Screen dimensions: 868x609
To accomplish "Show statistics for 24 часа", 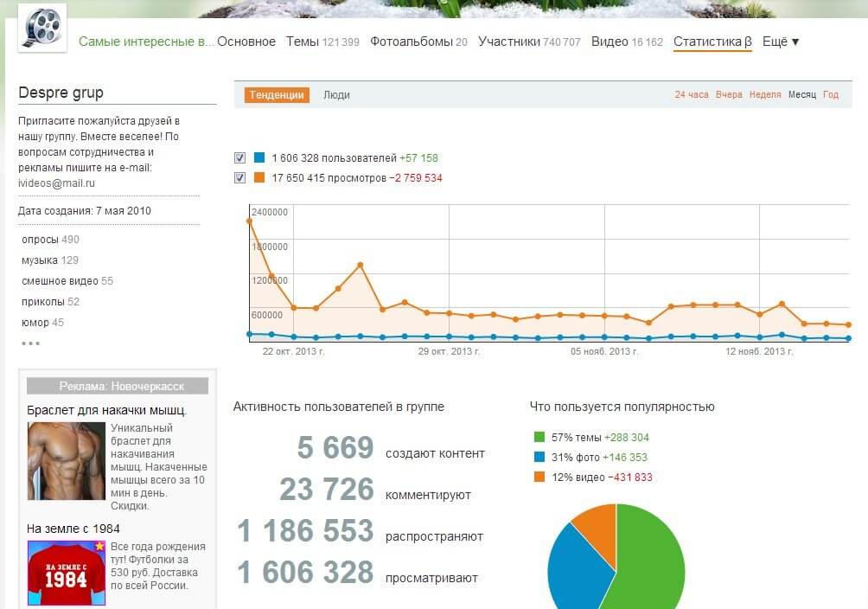I will tap(692, 95).
